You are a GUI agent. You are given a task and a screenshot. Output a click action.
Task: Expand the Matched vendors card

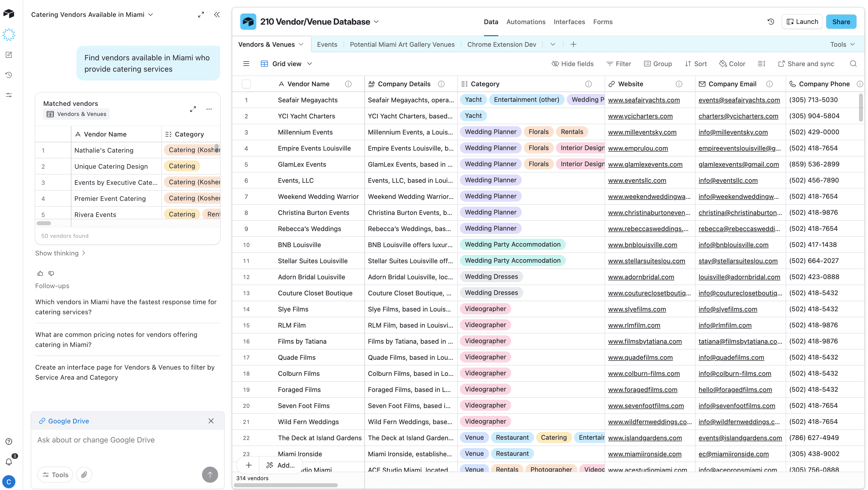coord(193,109)
